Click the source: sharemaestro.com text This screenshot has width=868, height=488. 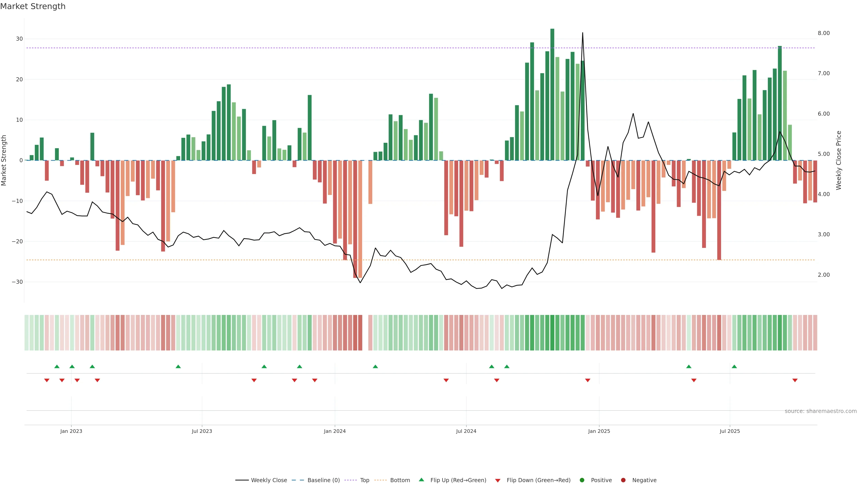[x=821, y=411]
